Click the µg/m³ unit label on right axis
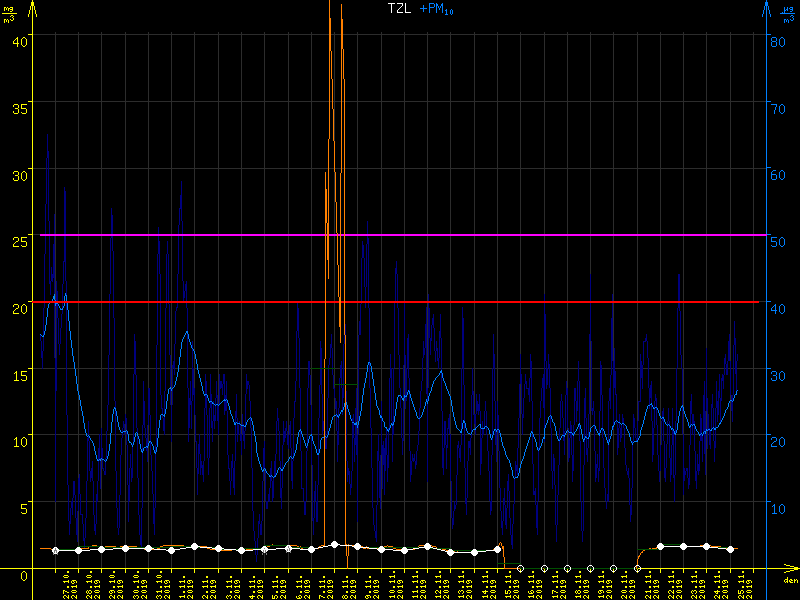800x600 pixels. coord(789,13)
